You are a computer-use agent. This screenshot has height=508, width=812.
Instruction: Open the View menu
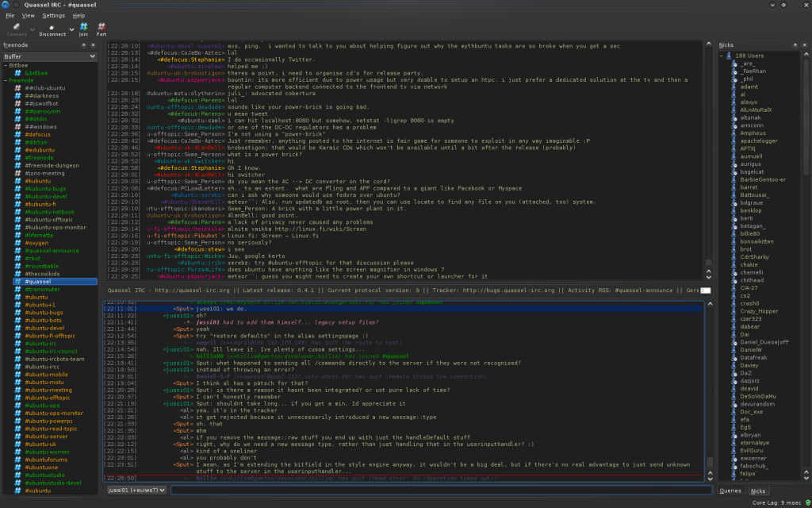pyautogui.click(x=29, y=15)
